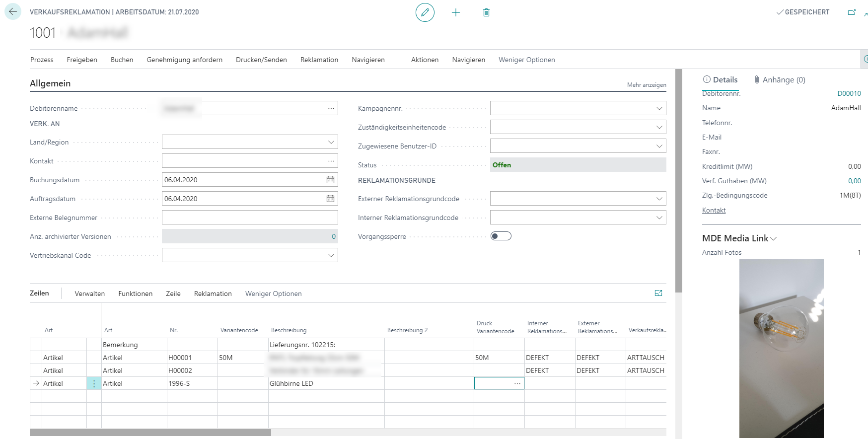Screen dimensions: 868x439
Task: Click the plus icon to create new
Action: pos(455,12)
